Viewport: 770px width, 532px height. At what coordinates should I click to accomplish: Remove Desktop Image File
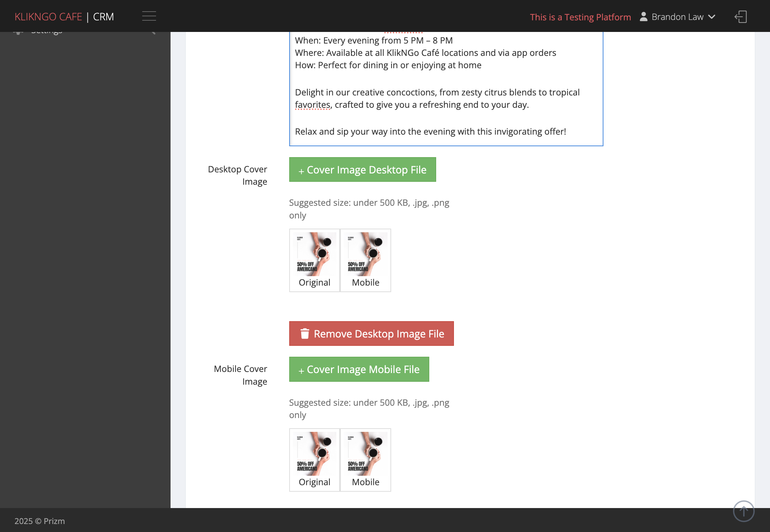pyautogui.click(x=371, y=333)
